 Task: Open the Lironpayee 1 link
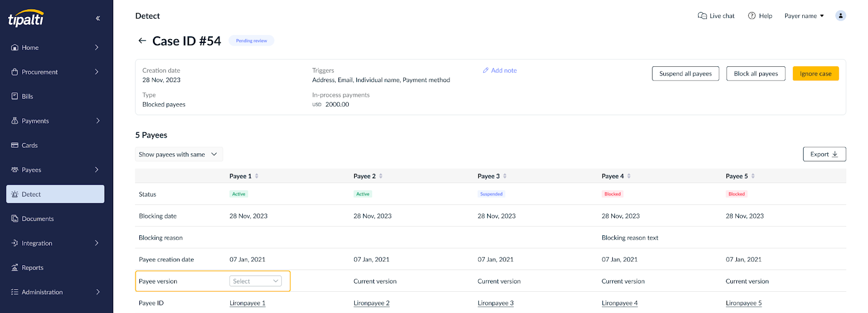pos(248,303)
